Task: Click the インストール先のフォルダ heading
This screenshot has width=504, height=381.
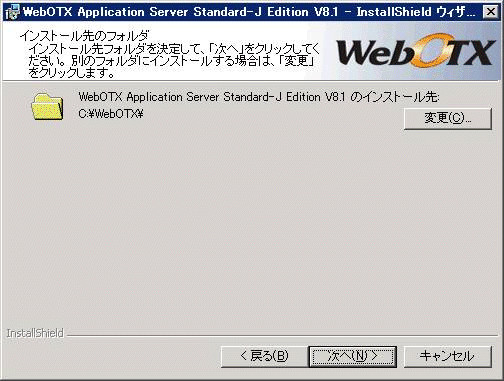Action: (x=84, y=36)
